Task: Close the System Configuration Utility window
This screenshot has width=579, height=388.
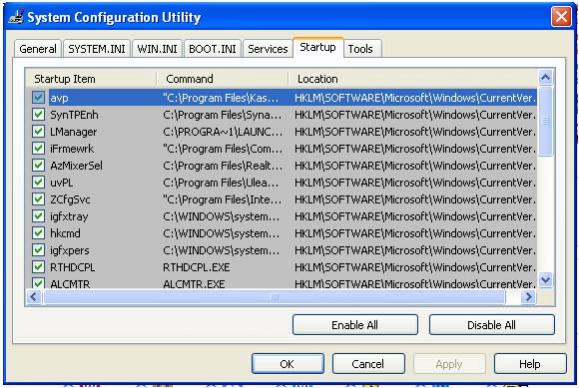Action: (561, 17)
